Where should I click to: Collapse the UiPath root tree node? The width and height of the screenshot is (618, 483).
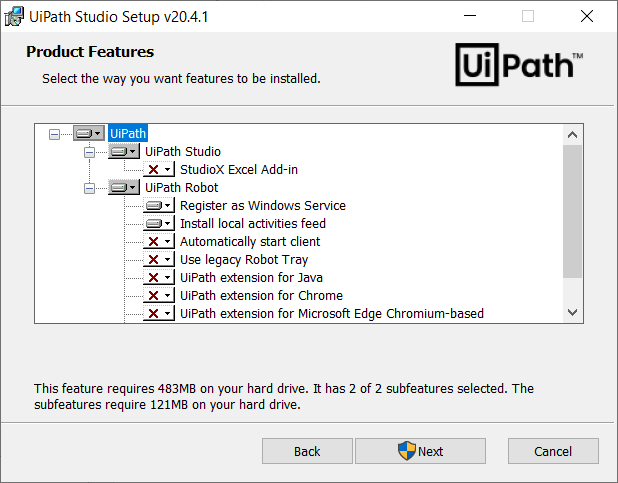(x=54, y=133)
